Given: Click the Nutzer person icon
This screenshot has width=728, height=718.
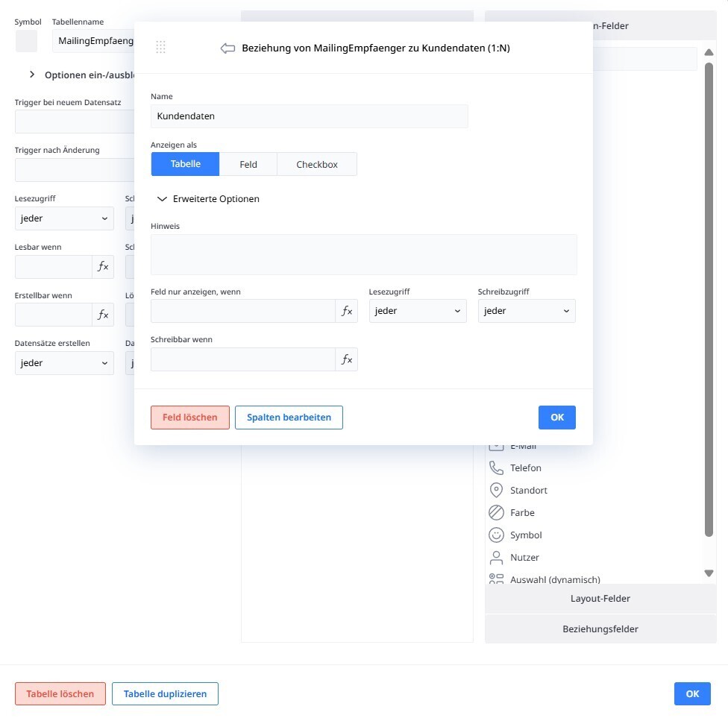Looking at the screenshot, I should pos(496,557).
